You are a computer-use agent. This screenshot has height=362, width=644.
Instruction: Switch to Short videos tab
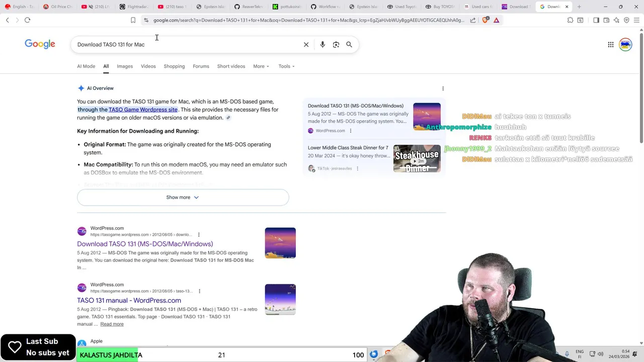click(x=231, y=66)
